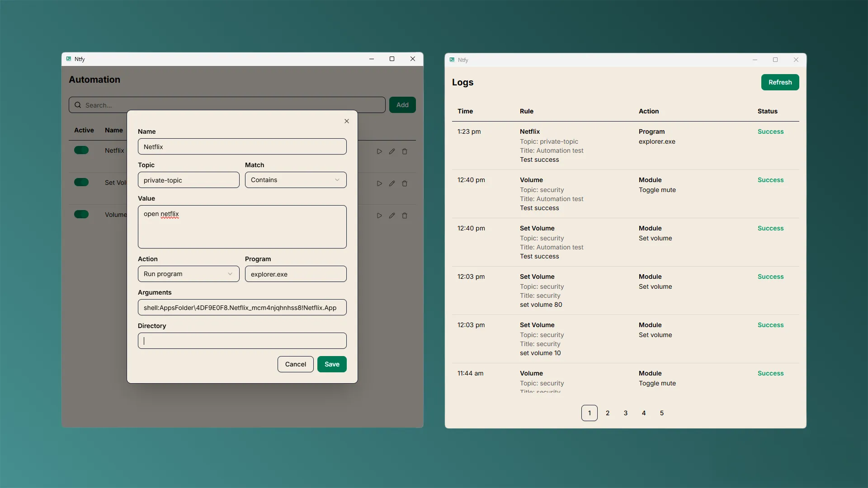Click the Automation heading

coord(94,80)
